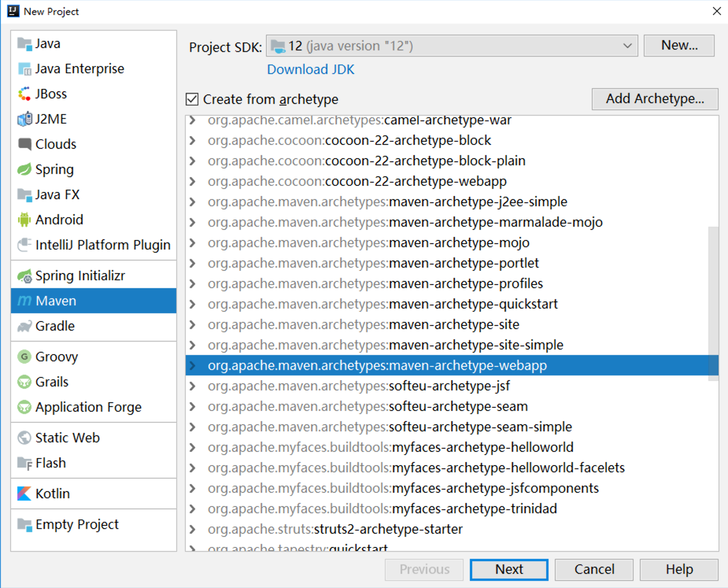The image size is (728, 588).
Task: Select Empty Project entry
Action: (x=94, y=525)
